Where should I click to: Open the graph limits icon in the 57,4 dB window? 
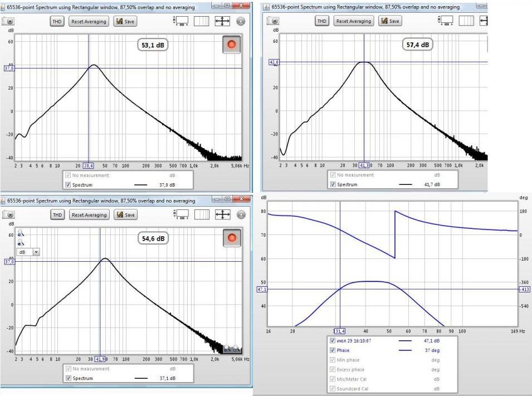point(466,21)
